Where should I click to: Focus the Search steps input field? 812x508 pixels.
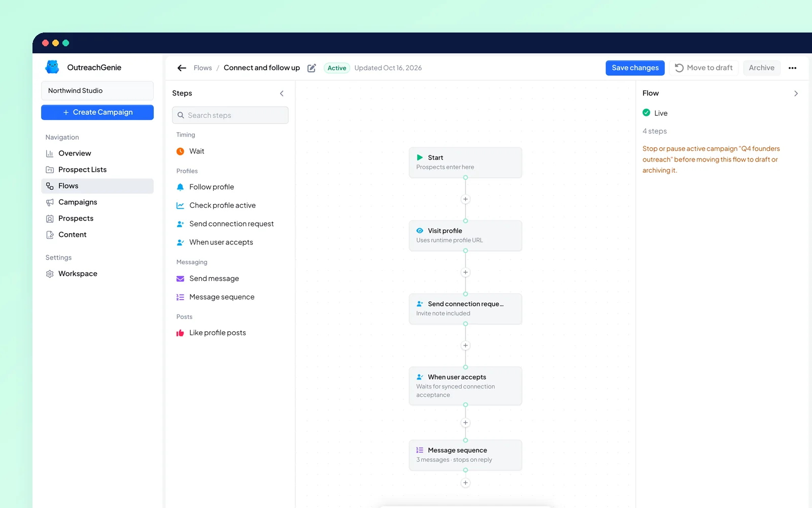[x=230, y=115]
